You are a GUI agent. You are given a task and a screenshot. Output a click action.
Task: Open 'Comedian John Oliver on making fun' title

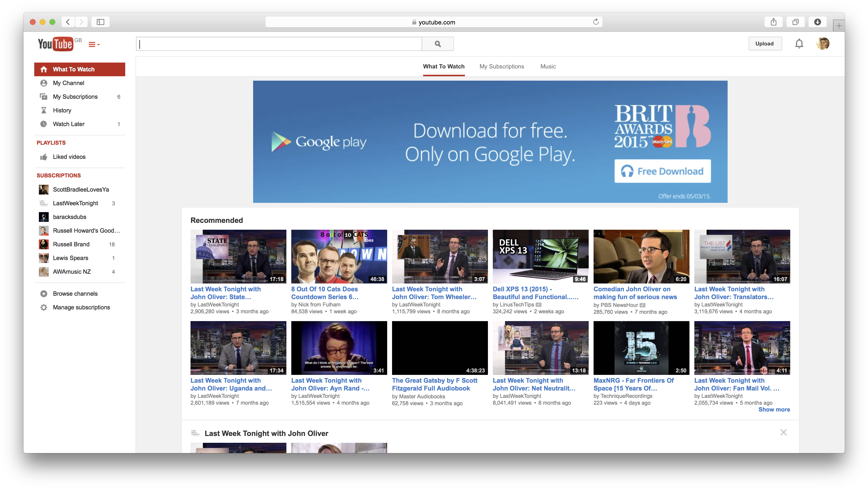pyautogui.click(x=635, y=293)
